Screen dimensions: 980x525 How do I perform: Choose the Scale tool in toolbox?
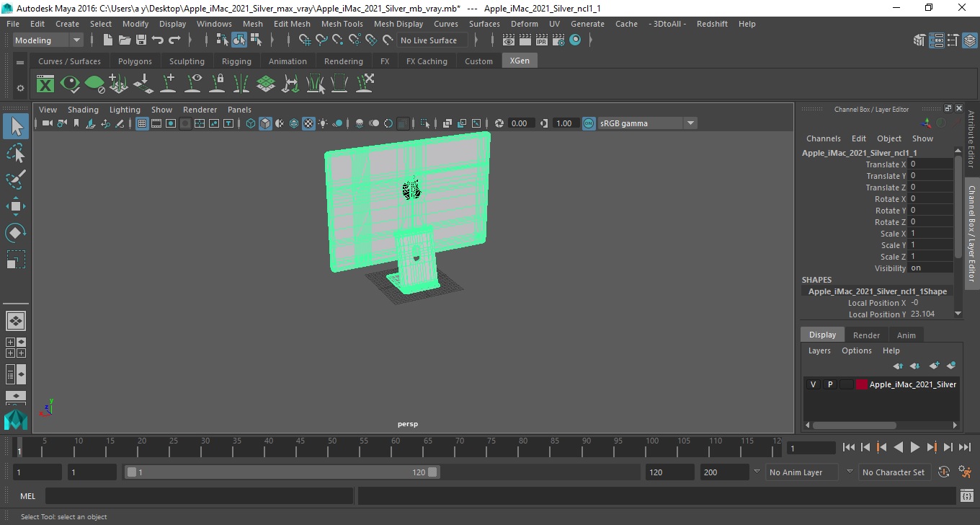pyautogui.click(x=16, y=259)
